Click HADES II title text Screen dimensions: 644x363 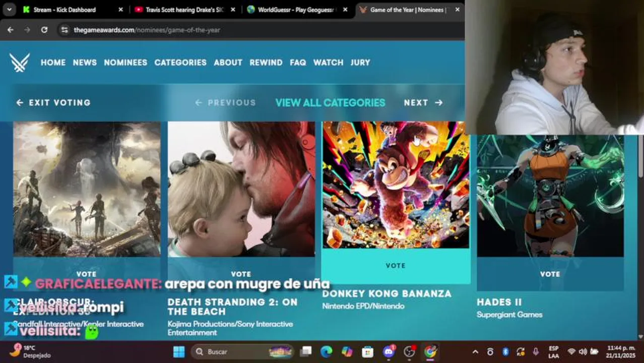[x=499, y=302]
